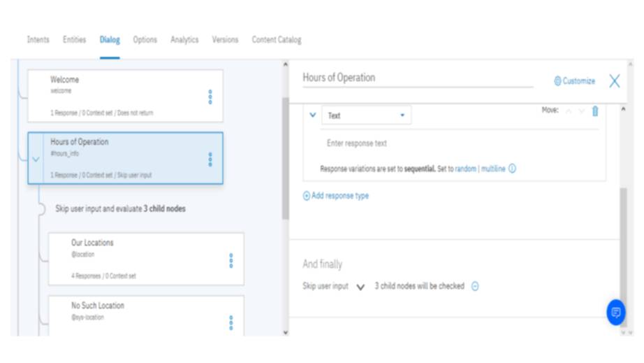Click the info icon next to multiline
This screenshot has height=363, width=644.
512,169
